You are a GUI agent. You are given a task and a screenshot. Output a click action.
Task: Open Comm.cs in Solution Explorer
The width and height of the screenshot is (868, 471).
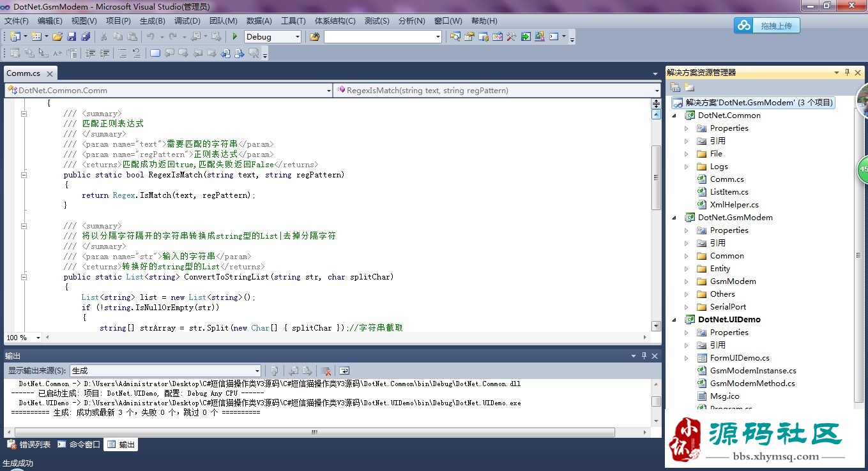(727, 179)
